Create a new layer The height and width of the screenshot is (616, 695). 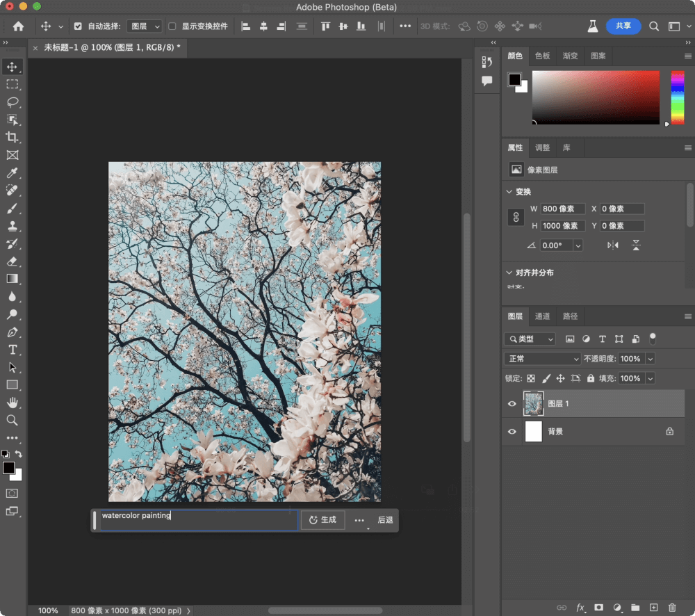pos(653,608)
